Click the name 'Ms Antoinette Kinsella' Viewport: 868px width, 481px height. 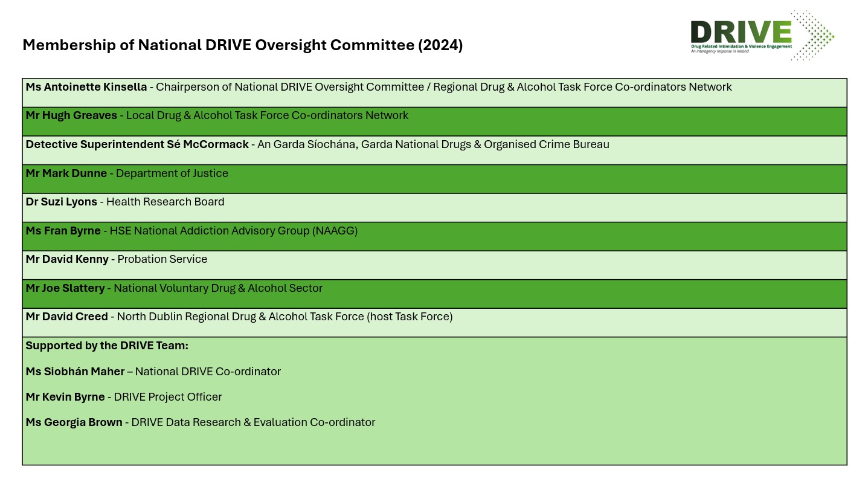[86, 87]
